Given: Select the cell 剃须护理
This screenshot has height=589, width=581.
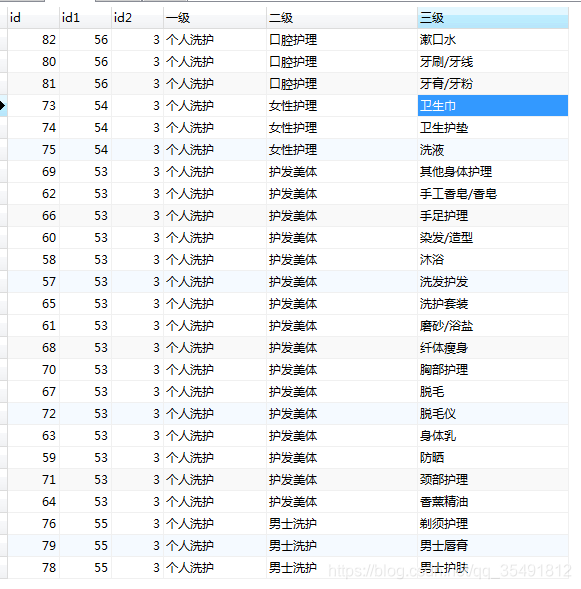Looking at the screenshot, I should click(x=493, y=524).
